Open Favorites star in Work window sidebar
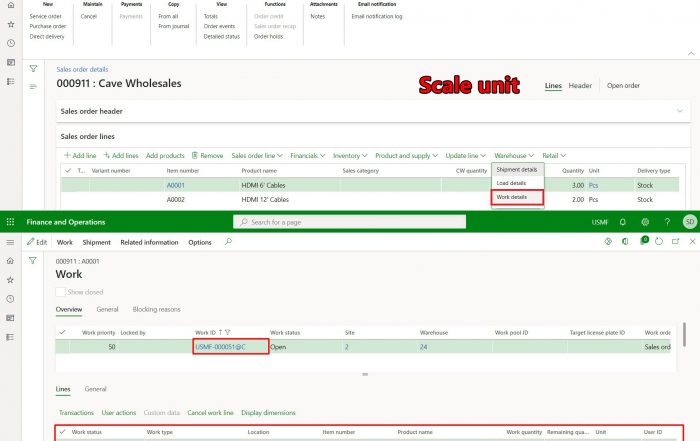Image resolution: width=700 pixels, height=441 pixels. [10, 280]
